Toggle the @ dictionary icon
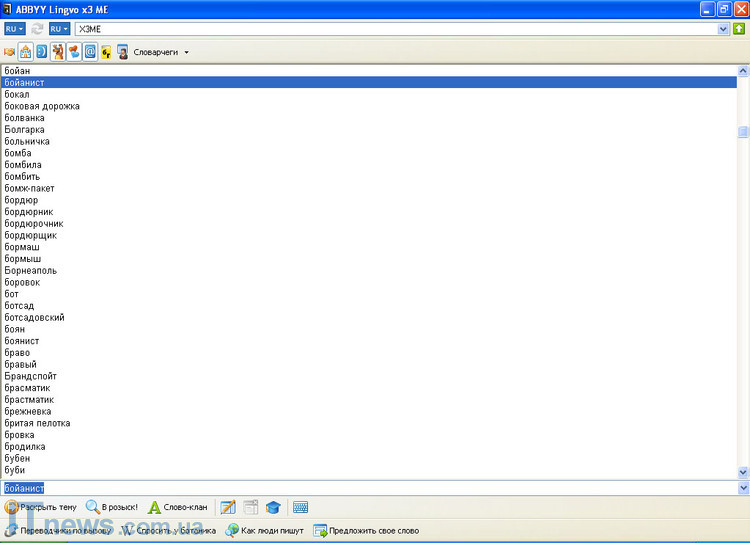Image resolution: width=750 pixels, height=543 pixels. click(x=90, y=51)
